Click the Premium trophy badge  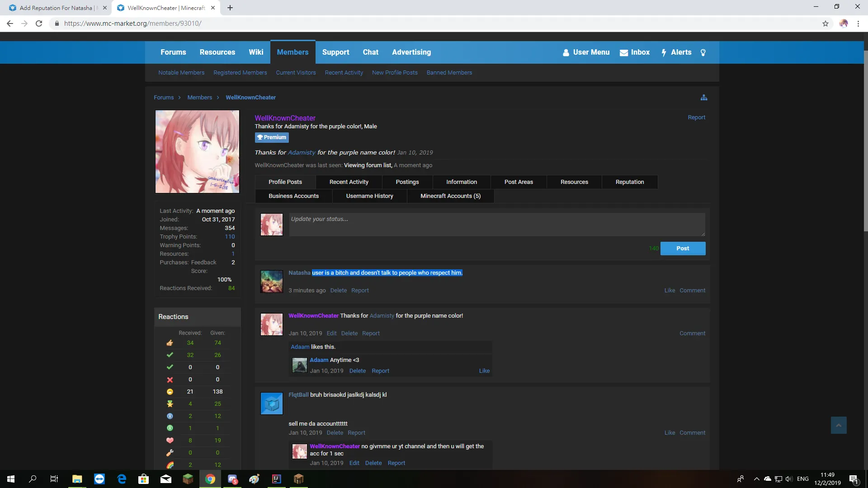[272, 137]
